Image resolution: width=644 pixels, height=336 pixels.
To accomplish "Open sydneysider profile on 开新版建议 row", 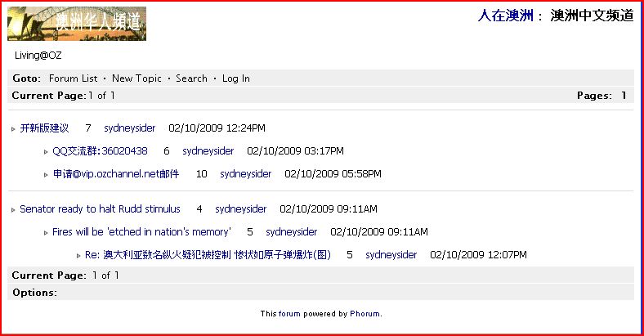I will tap(130, 128).
